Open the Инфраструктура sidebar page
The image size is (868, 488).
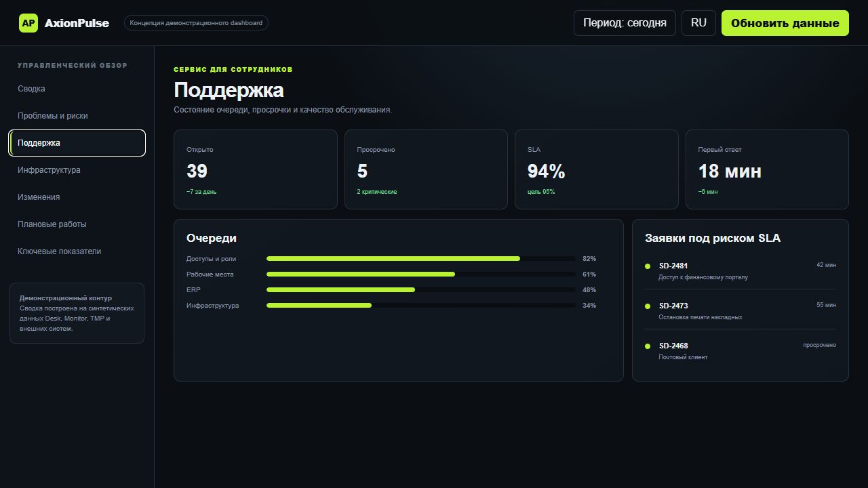[x=77, y=170]
